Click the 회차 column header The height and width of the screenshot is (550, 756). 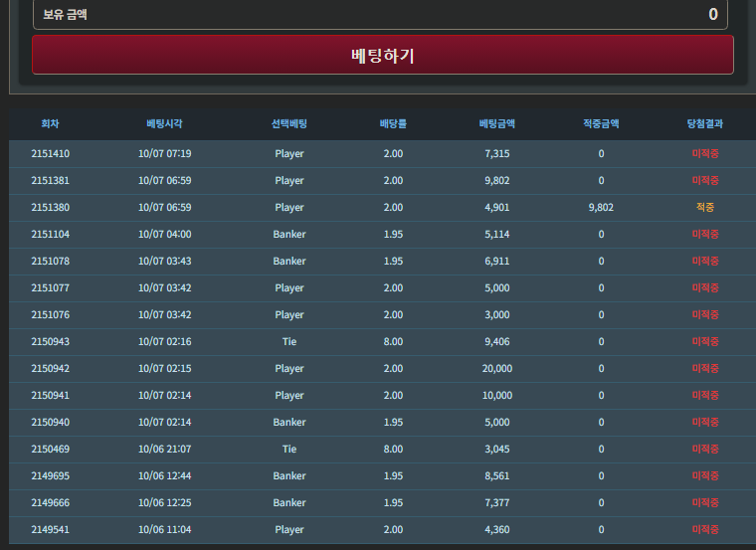[x=50, y=124]
